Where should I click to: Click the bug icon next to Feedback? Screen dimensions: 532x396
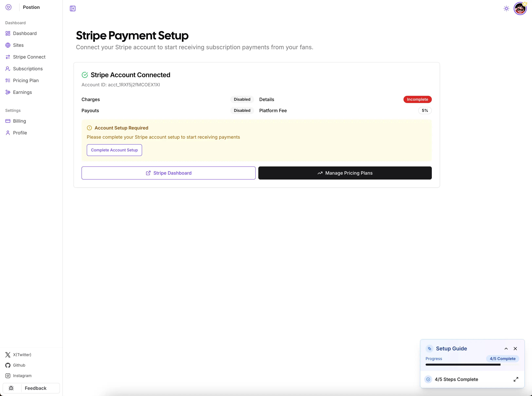(x=11, y=388)
